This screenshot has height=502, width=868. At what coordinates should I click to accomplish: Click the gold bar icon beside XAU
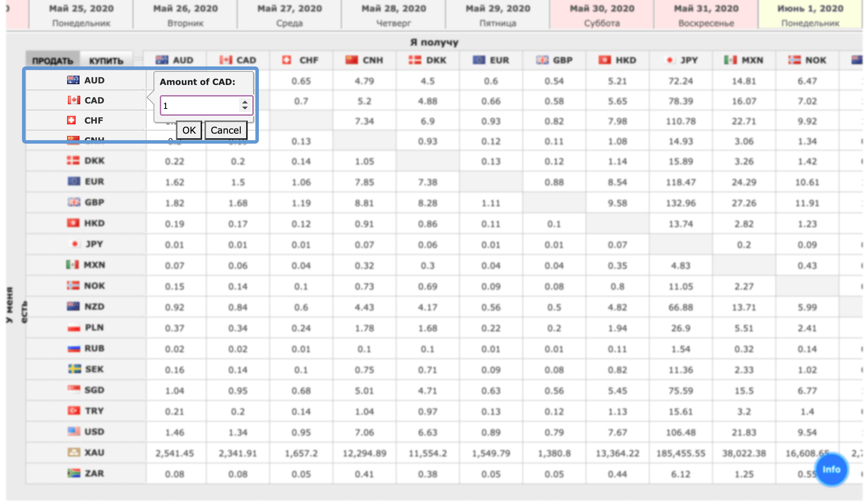point(74,452)
